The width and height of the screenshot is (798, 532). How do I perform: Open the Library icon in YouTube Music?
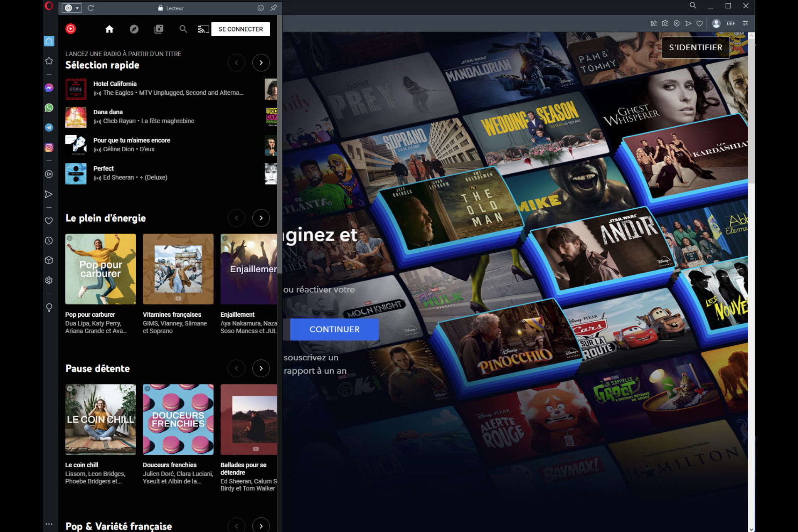(159, 29)
